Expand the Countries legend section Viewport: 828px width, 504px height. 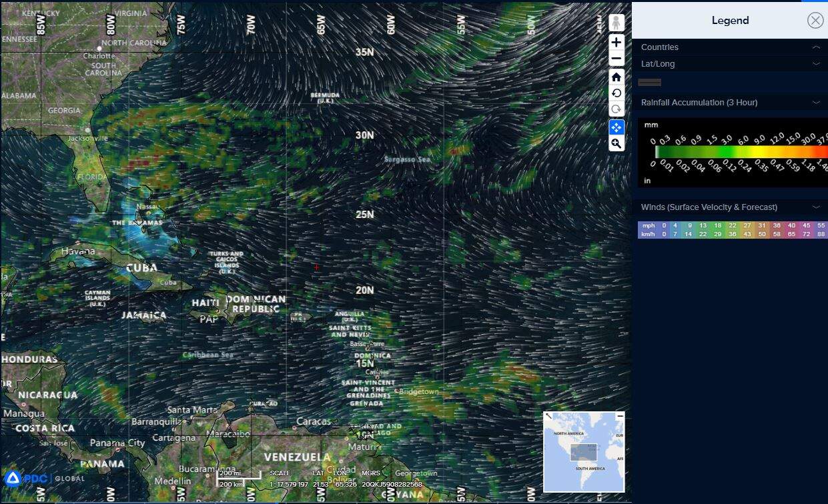click(x=815, y=47)
